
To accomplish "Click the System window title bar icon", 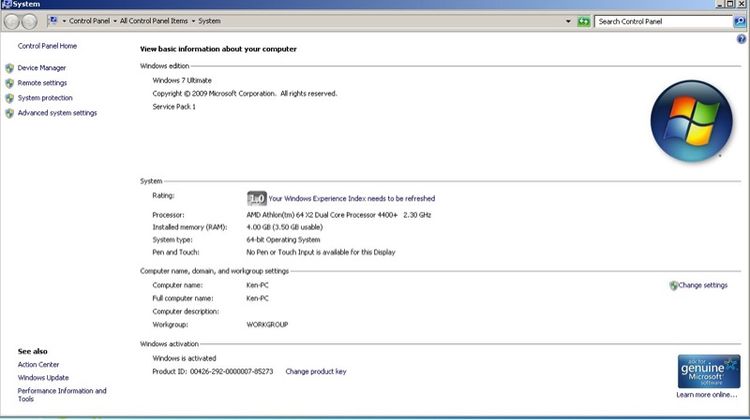I will pyautogui.click(x=6, y=4).
